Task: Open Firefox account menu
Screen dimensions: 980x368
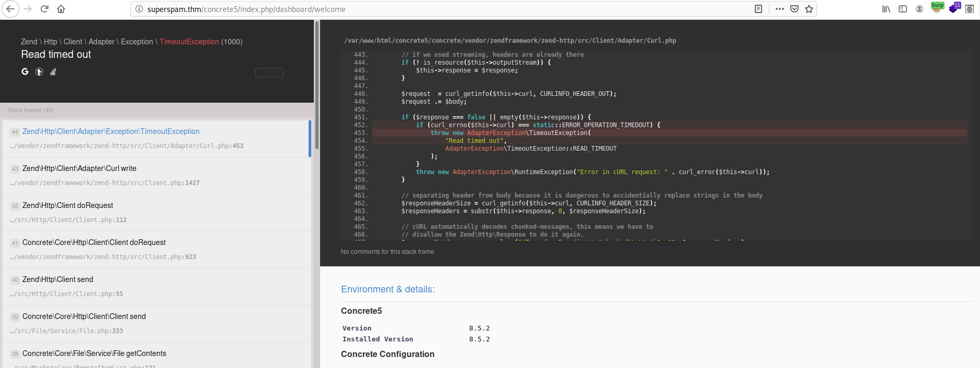Action: click(920, 9)
